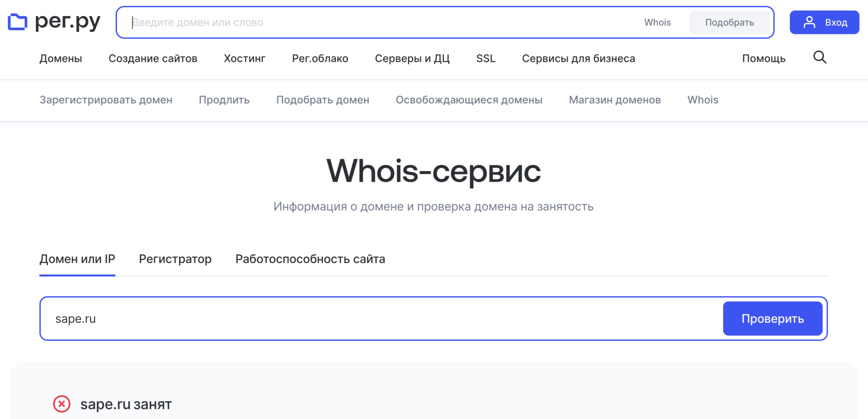Click the blue Проверить button

point(772,319)
